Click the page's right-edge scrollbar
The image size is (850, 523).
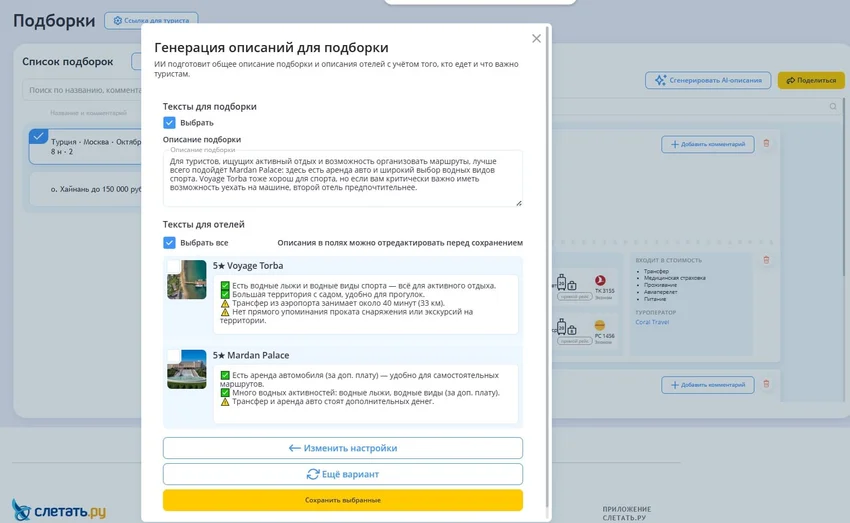[x=844, y=249]
